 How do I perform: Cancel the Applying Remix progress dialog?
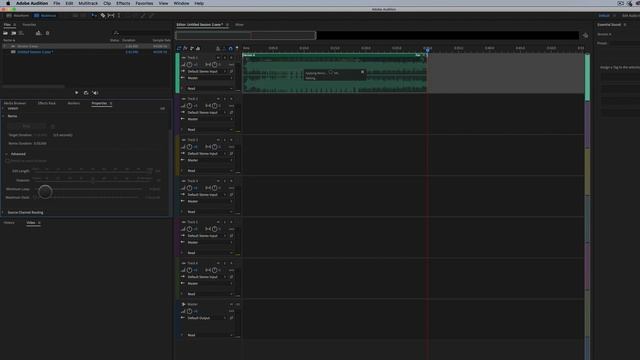point(362,72)
